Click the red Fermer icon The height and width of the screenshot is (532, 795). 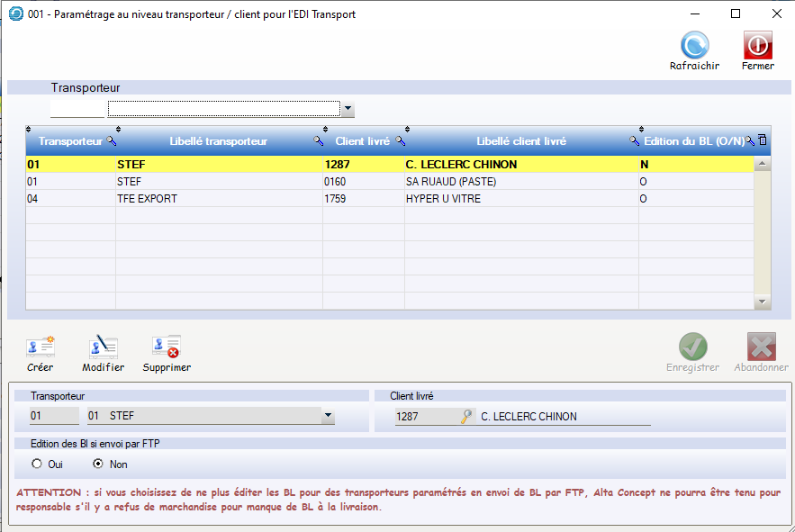coord(757,46)
